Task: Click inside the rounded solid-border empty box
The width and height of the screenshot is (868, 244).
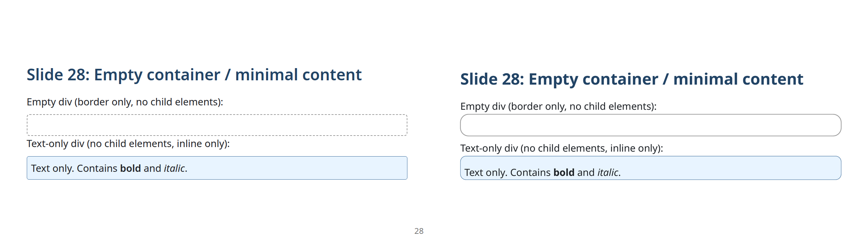Action: tap(650, 125)
